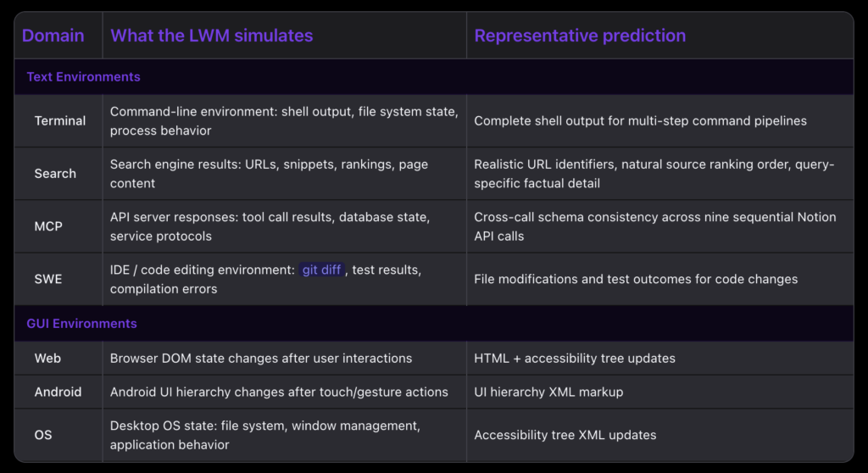Click the Web domain cell

[58, 359]
